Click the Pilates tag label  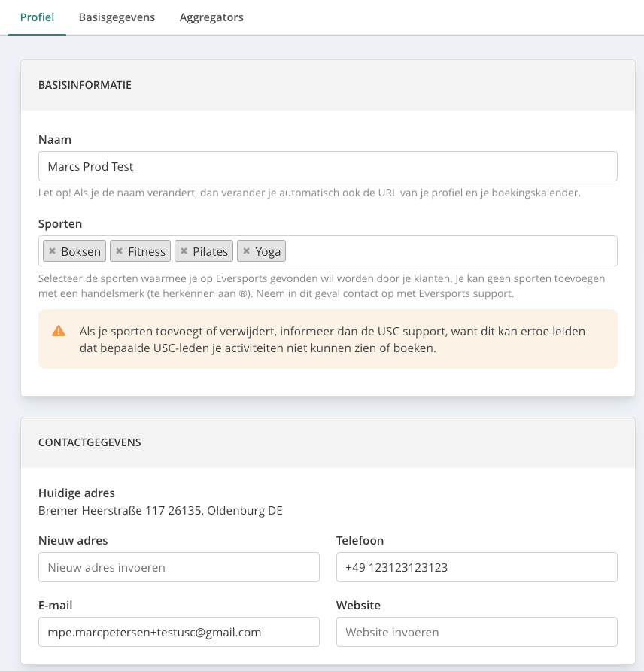click(x=210, y=251)
